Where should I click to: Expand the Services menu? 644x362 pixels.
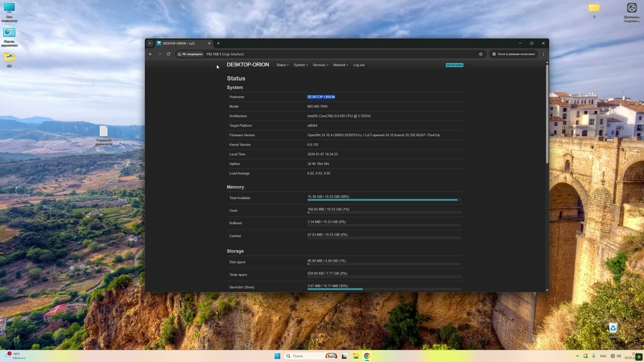[320, 65]
